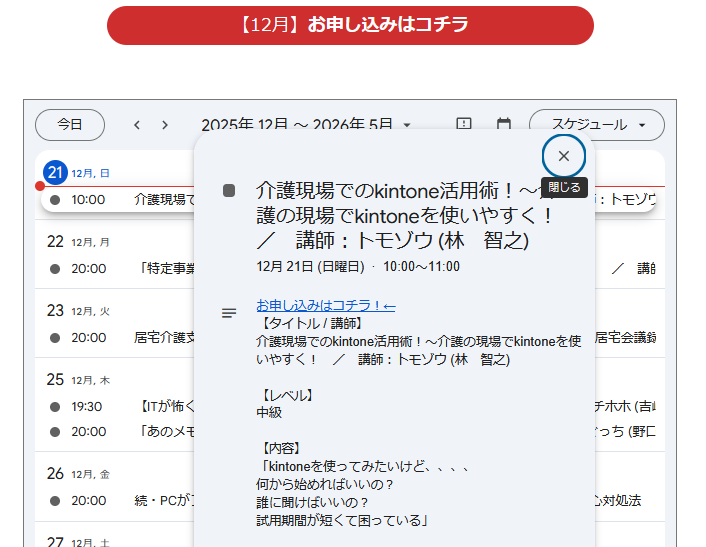Select the date 21 circle

coord(56,173)
